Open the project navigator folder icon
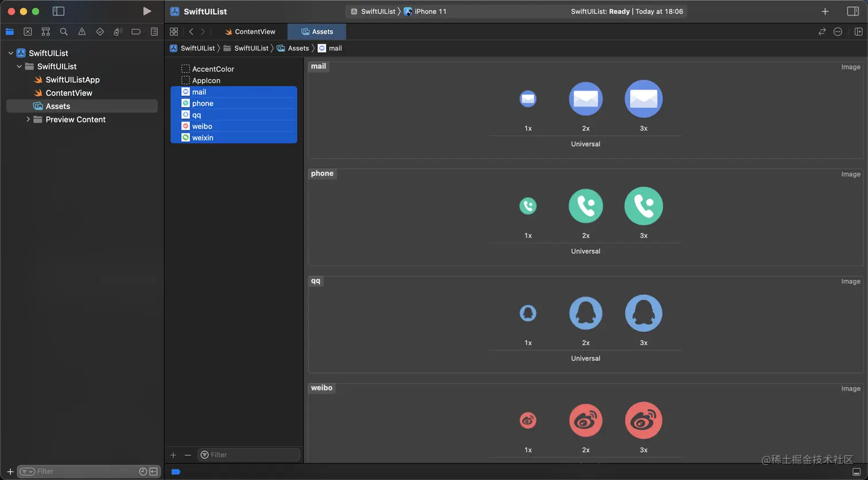 9,32
